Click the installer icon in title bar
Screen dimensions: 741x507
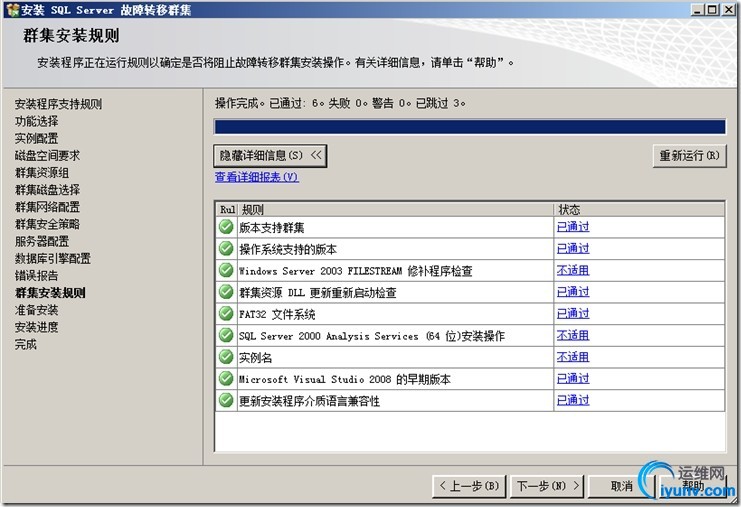tap(12, 9)
